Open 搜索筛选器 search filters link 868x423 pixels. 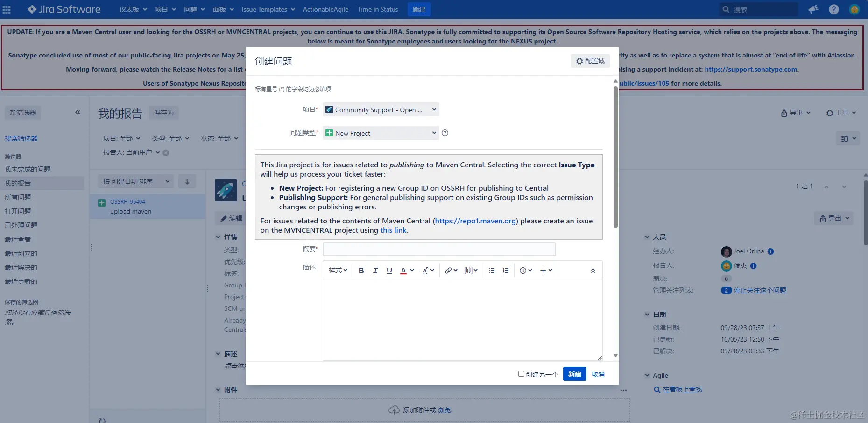click(21, 138)
